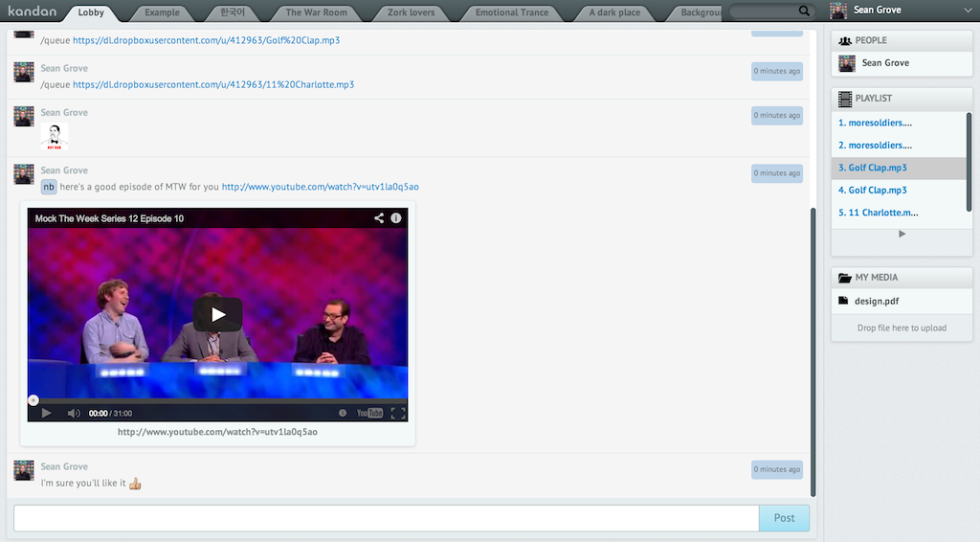Viewport: 980px width, 542px height.
Task: Click the thumbs-up emoji in the last message
Action: point(135,484)
